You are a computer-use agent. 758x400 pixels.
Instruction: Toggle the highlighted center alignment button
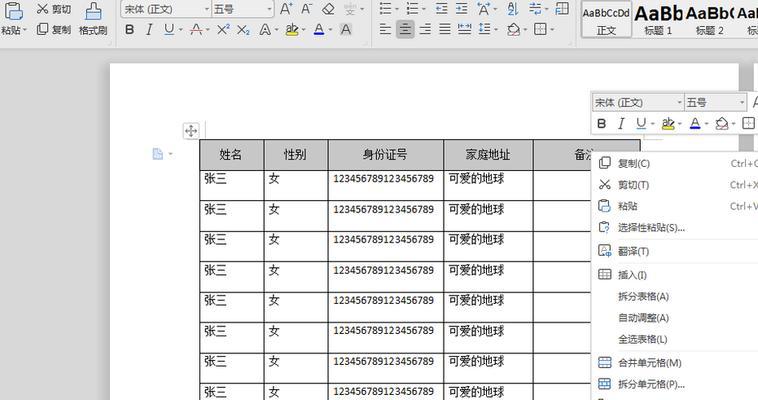pyautogui.click(x=405, y=30)
